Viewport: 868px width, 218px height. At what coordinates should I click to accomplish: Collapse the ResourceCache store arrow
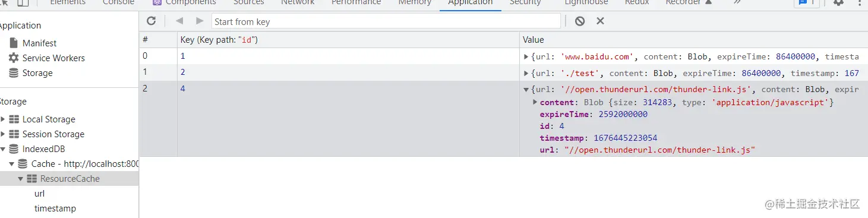pyautogui.click(x=20, y=178)
